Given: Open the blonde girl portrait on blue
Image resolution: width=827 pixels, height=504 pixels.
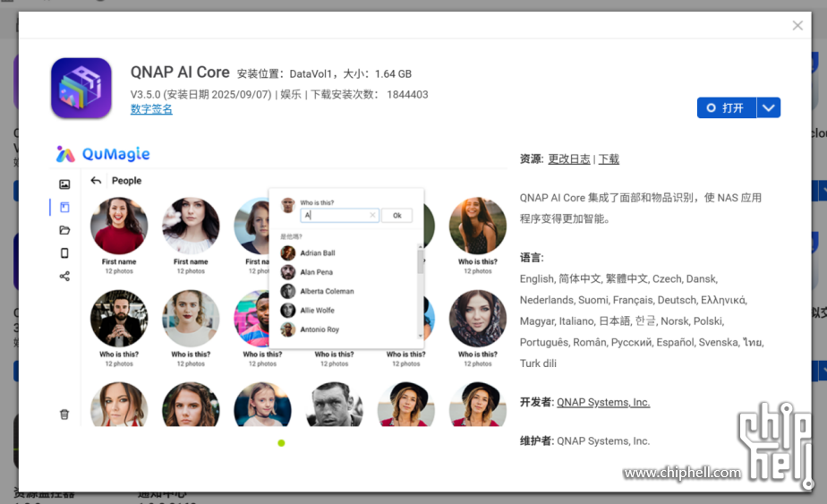Looking at the screenshot, I should coord(262,405).
